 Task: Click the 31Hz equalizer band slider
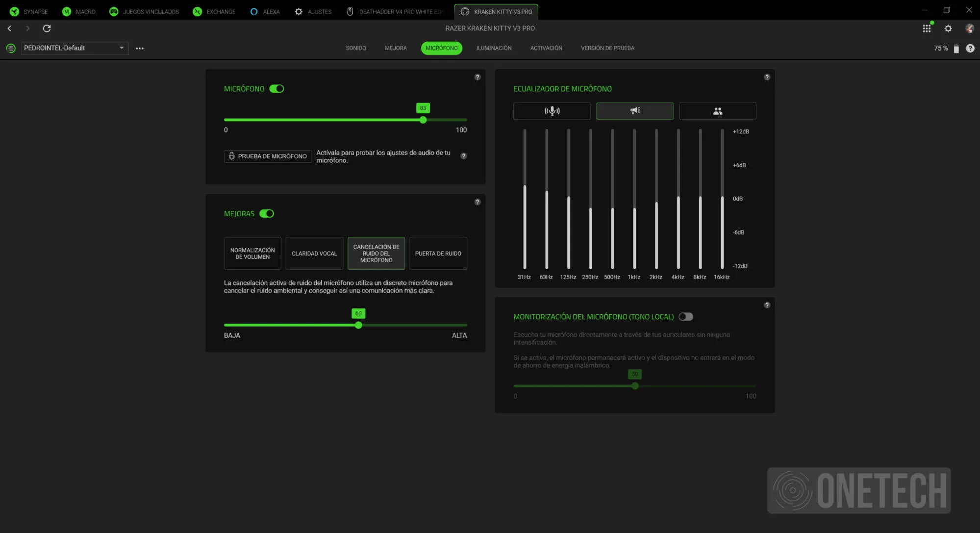[x=525, y=199]
